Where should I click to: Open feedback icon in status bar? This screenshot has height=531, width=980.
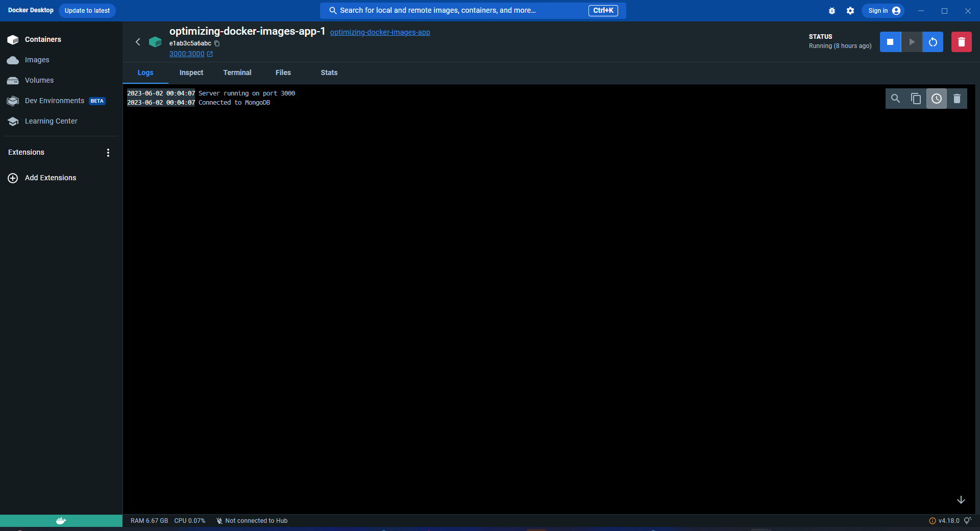pos(968,521)
